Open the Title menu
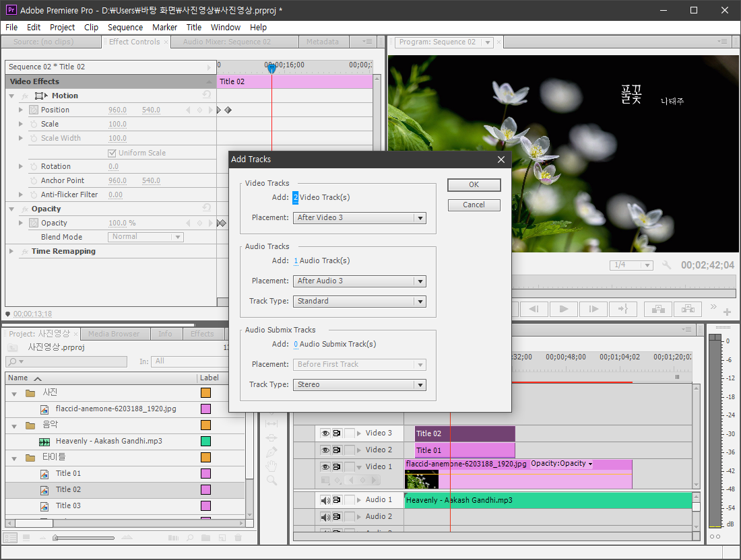 click(194, 28)
